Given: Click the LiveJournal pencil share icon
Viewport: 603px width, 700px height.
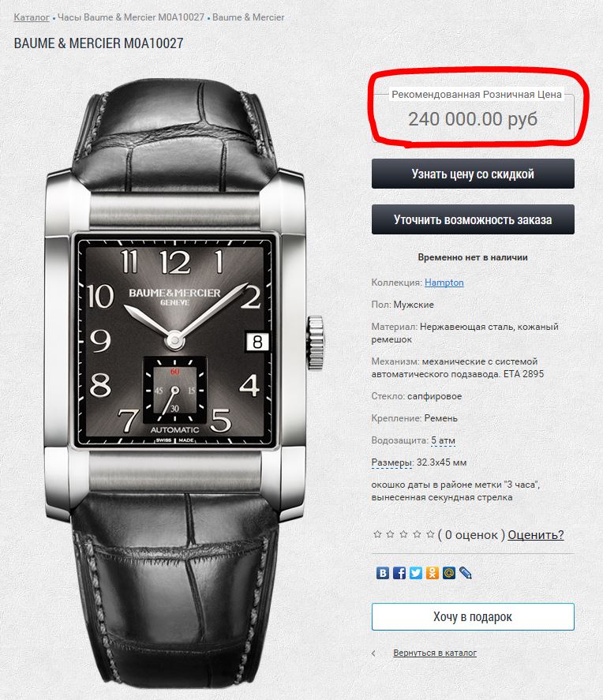Looking at the screenshot, I should [x=465, y=573].
